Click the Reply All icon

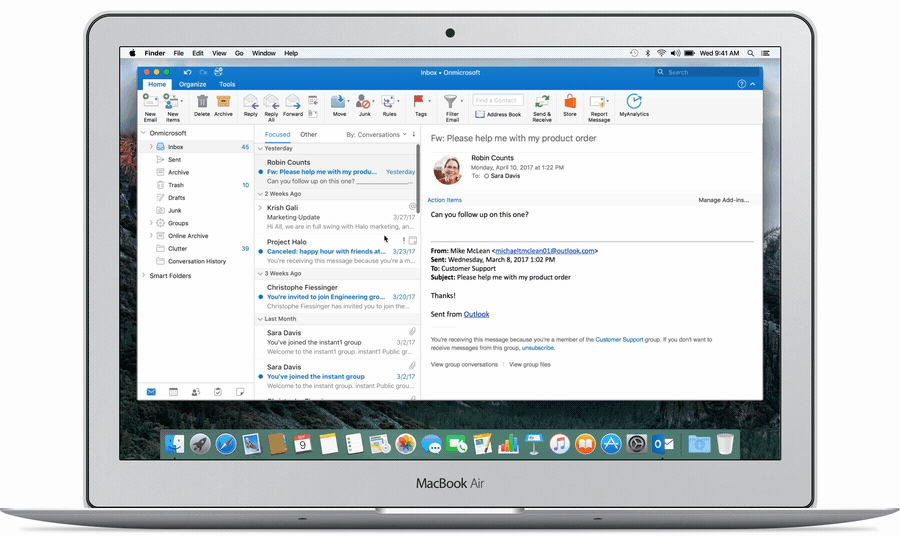coord(271,103)
